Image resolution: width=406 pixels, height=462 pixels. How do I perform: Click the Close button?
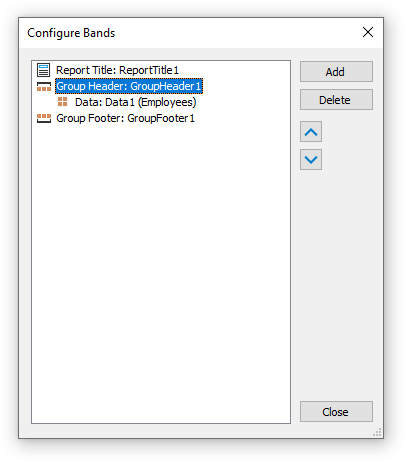click(x=336, y=412)
